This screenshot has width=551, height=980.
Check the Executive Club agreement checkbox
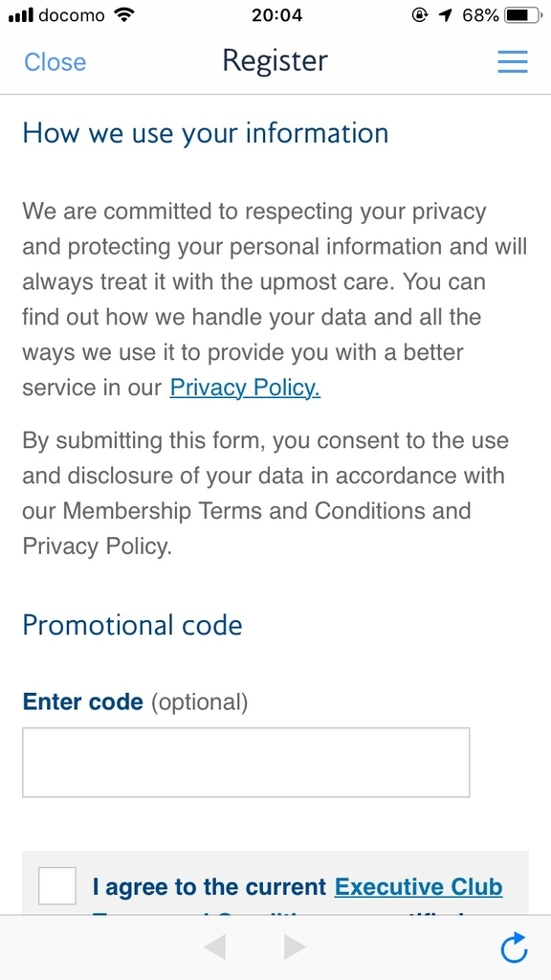point(56,885)
